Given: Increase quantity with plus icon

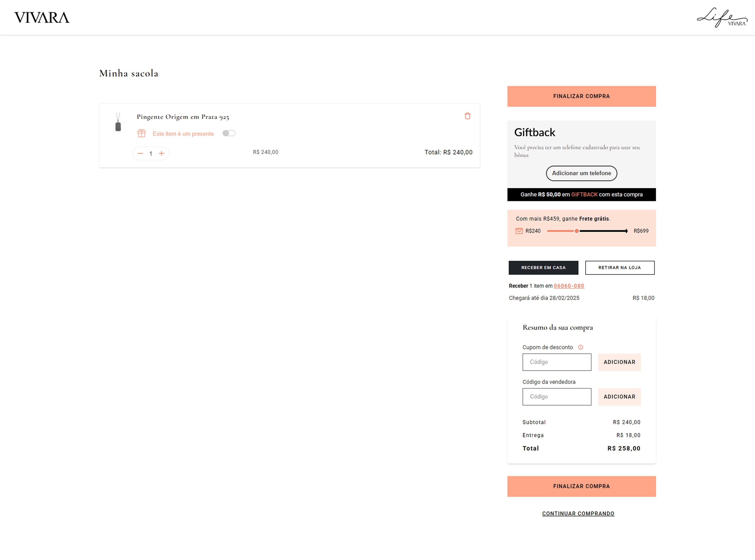Looking at the screenshot, I should [162, 153].
